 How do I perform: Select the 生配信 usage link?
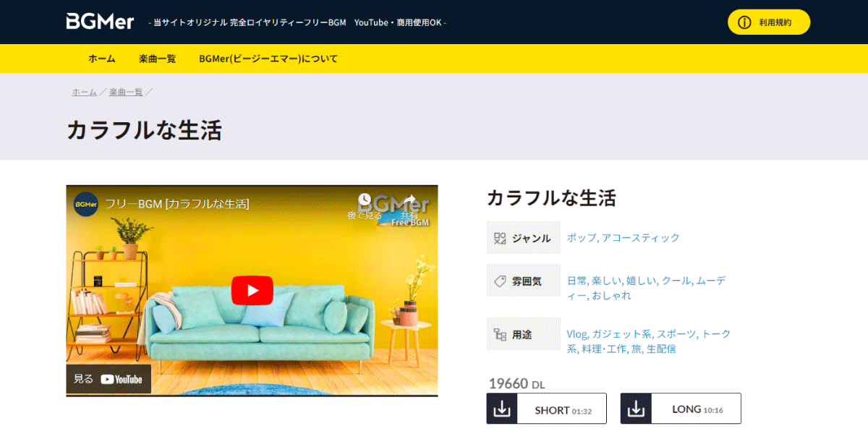pos(661,349)
